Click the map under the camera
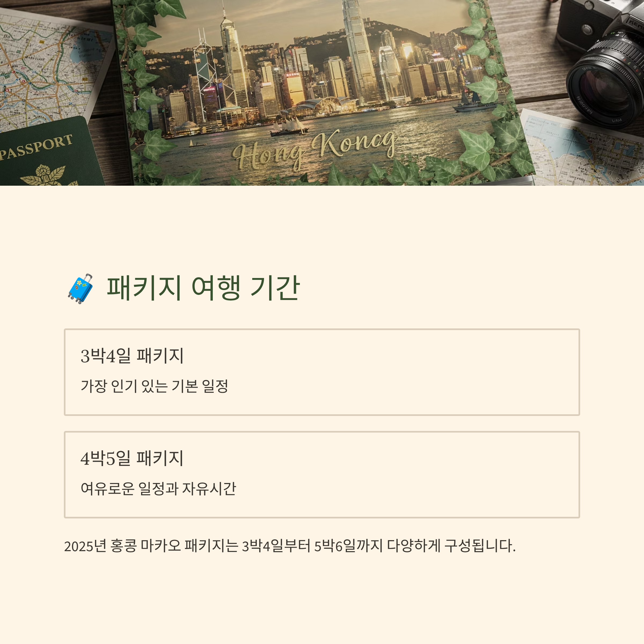This screenshot has height=644, width=644. pyautogui.click(x=583, y=150)
